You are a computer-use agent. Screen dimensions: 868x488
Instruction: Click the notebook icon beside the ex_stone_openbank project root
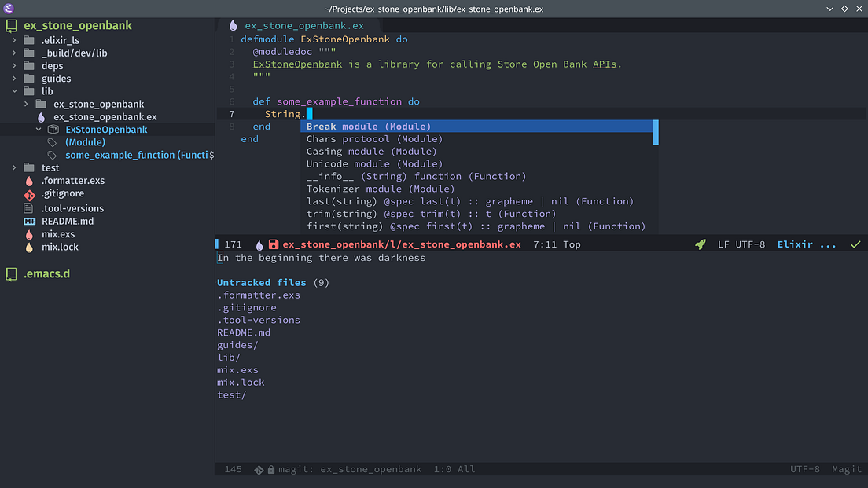click(10, 25)
